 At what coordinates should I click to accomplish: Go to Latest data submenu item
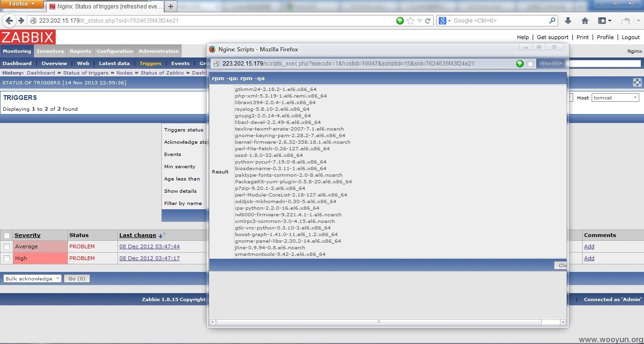coord(114,63)
